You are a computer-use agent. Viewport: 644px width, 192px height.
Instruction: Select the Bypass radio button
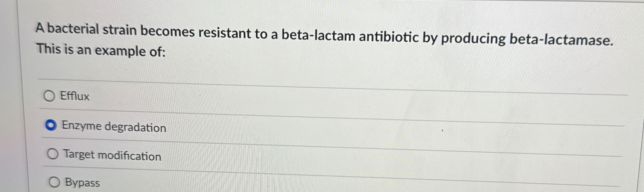54,183
